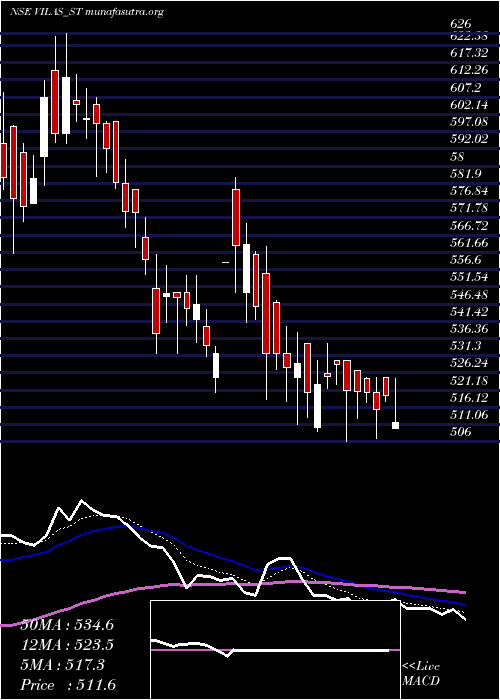Viewport: 500px width, 700px height.
Task: Select the 521.18 price axis label
Action: click(469, 380)
